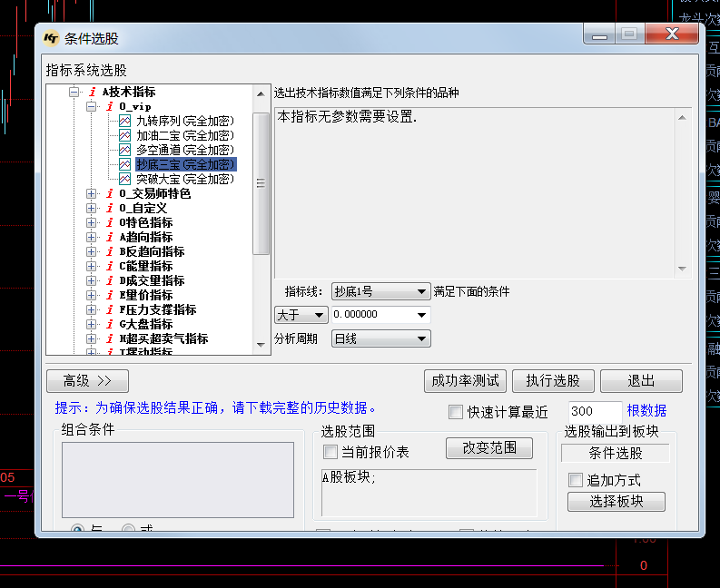The width and height of the screenshot is (720, 588).
Task: Open the 分析周期 日线 dropdown
Action: [380, 338]
